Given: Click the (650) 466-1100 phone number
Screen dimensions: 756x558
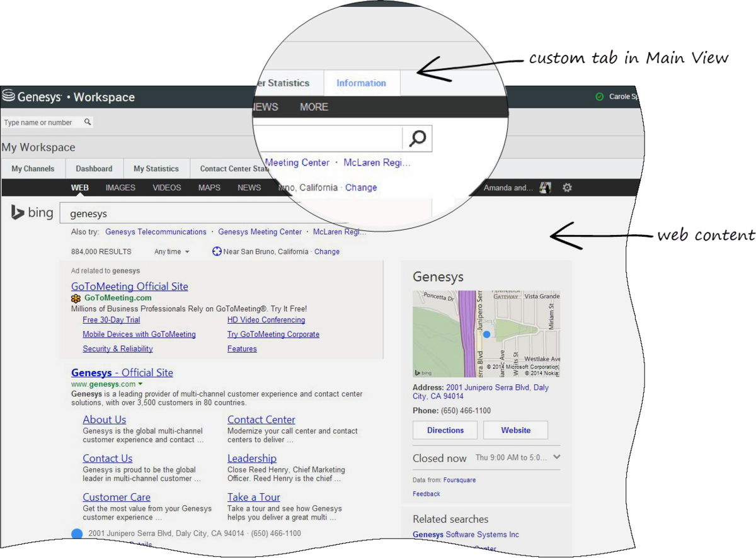Looking at the screenshot, I should pos(466,411).
